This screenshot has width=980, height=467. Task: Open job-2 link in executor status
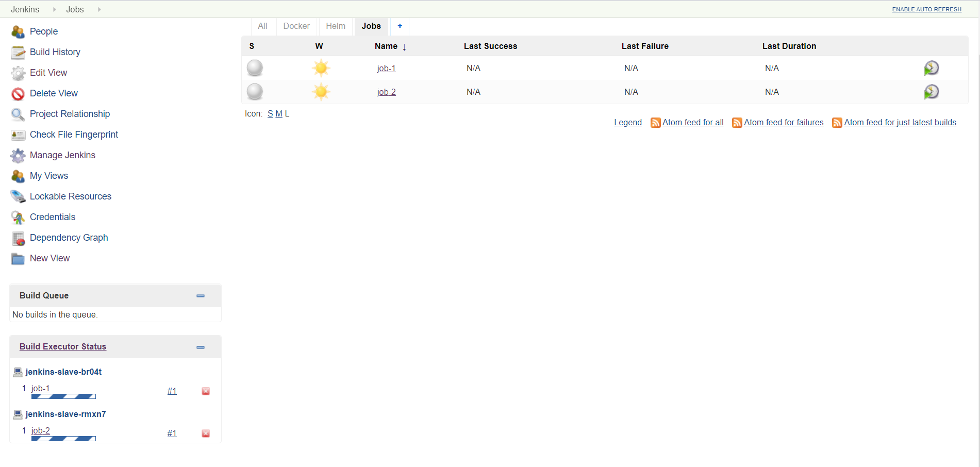pyautogui.click(x=41, y=431)
